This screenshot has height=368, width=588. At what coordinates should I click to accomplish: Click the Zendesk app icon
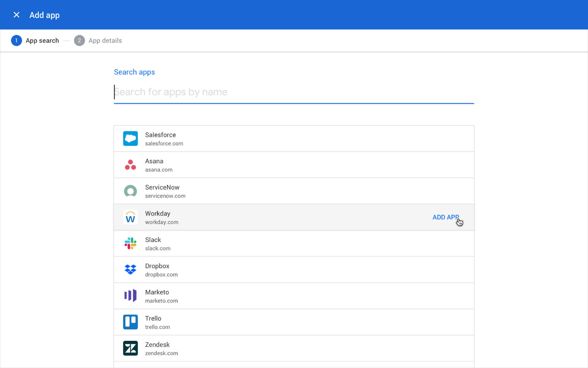pyautogui.click(x=130, y=348)
